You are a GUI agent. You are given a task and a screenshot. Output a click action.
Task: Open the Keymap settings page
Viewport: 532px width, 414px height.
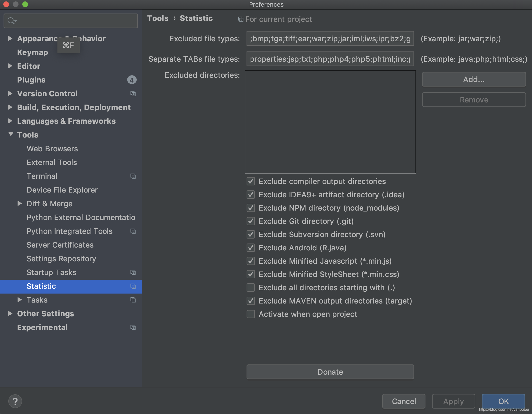pyautogui.click(x=33, y=52)
